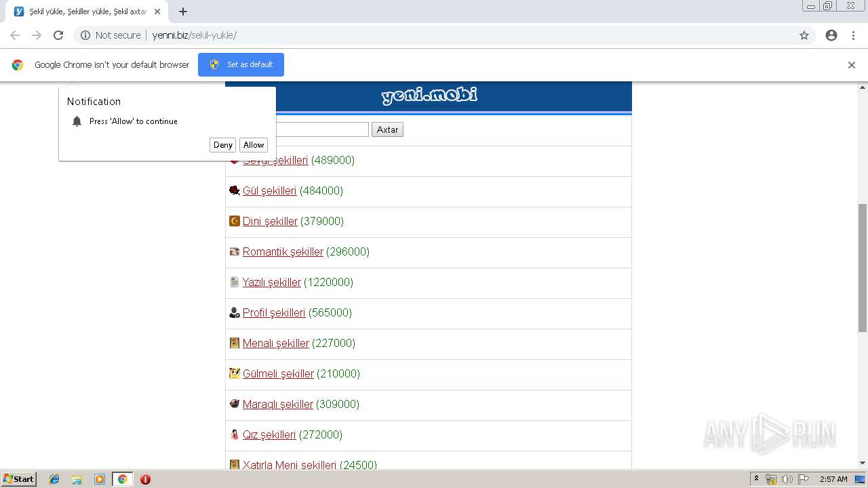Open the Dini şekiller link
The width and height of the screenshot is (868, 488).
coord(270,221)
